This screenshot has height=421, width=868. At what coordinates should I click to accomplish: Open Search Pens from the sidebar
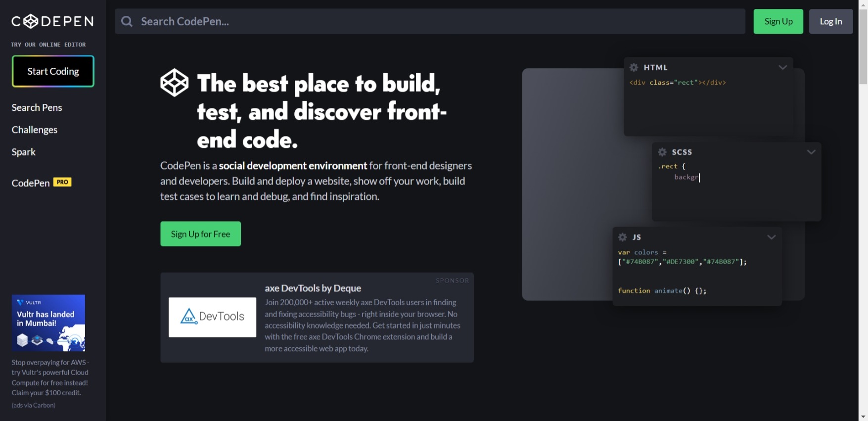click(x=37, y=107)
